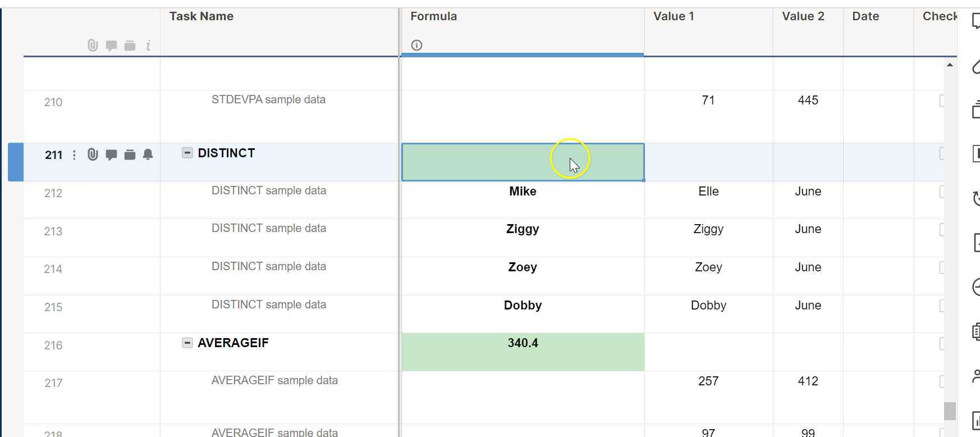Click comments column header icon
Viewport: 980px width, 437px height.
pos(111,45)
